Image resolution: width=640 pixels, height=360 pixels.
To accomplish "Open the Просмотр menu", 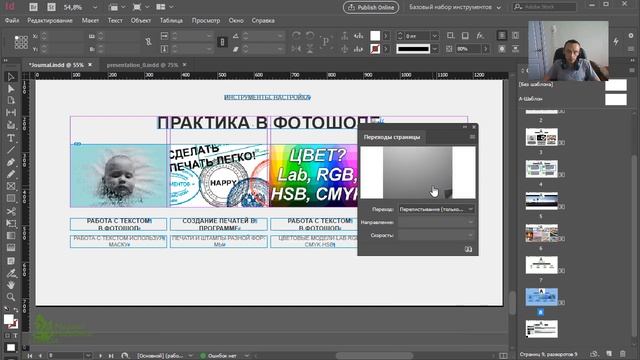I will tap(206, 20).
